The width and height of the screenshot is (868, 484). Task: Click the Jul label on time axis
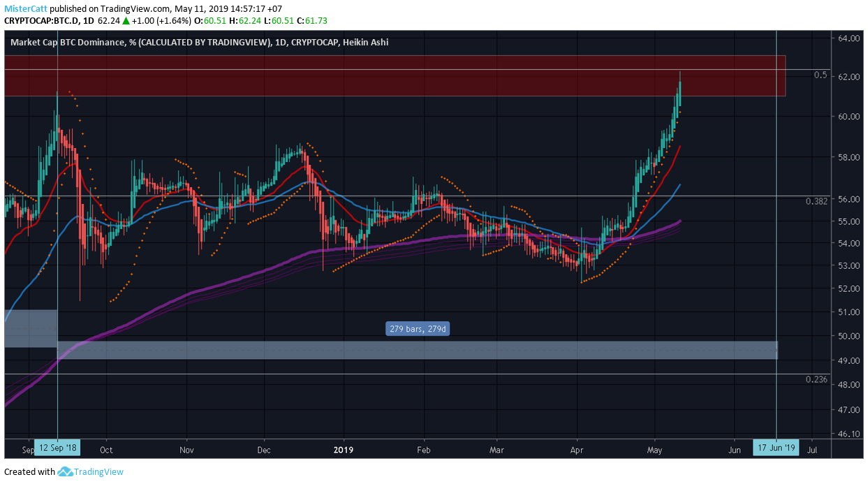[x=812, y=450]
